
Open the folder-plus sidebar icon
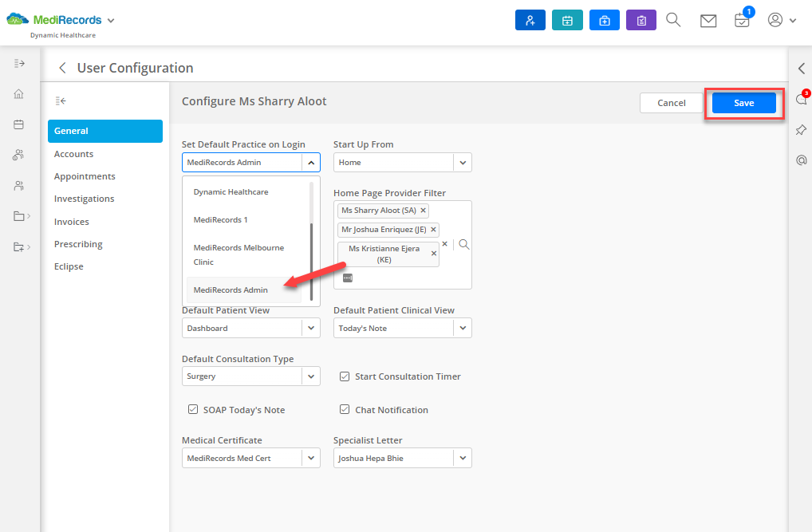pyautogui.click(x=18, y=246)
